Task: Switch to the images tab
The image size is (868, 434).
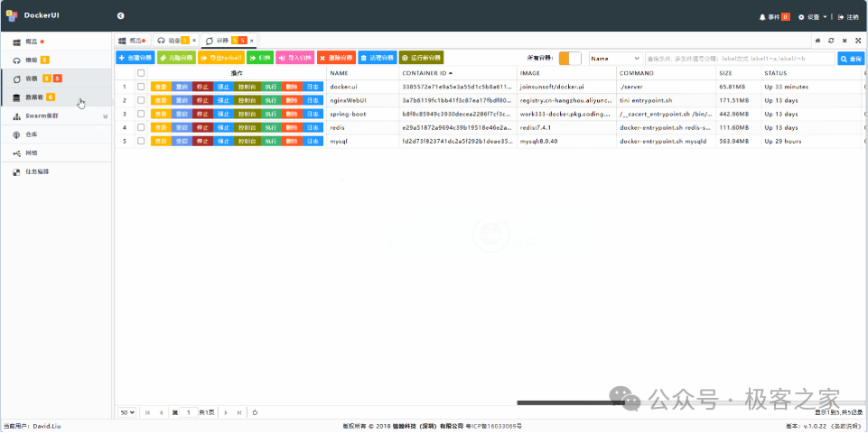Action: (176, 41)
